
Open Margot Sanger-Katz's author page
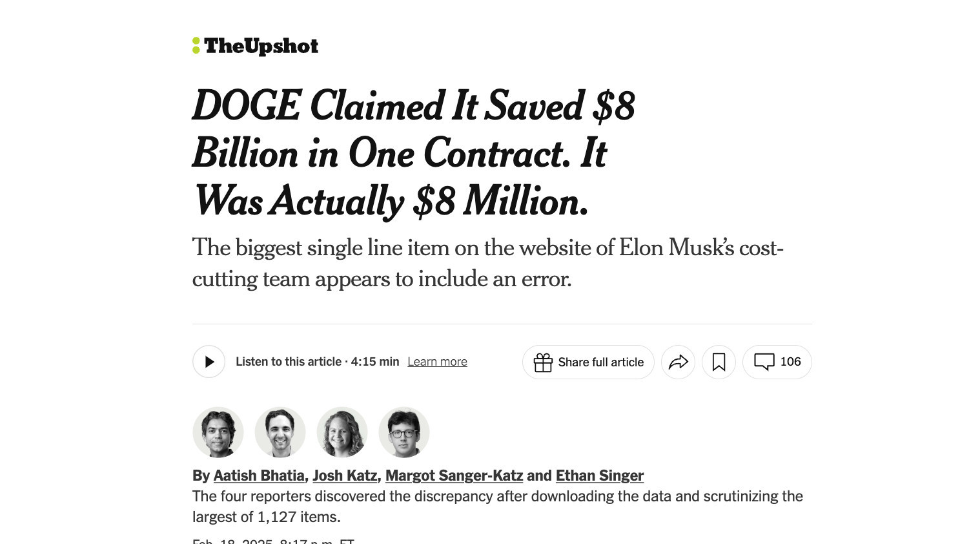click(454, 476)
